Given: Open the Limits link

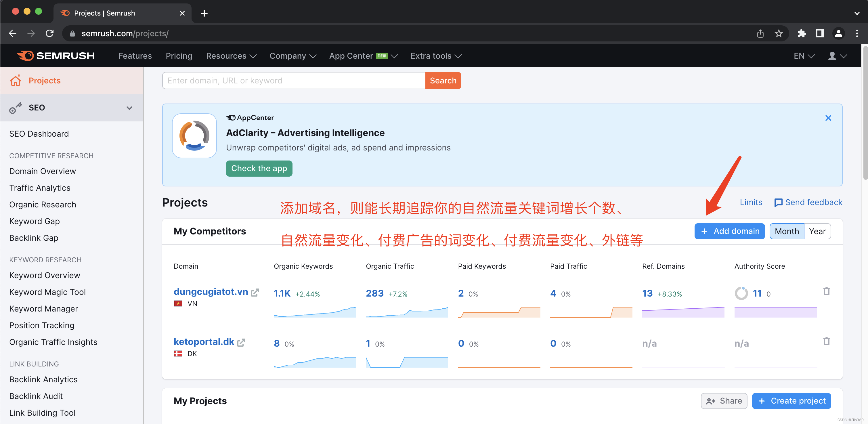Looking at the screenshot, I should tap(750, 202).
